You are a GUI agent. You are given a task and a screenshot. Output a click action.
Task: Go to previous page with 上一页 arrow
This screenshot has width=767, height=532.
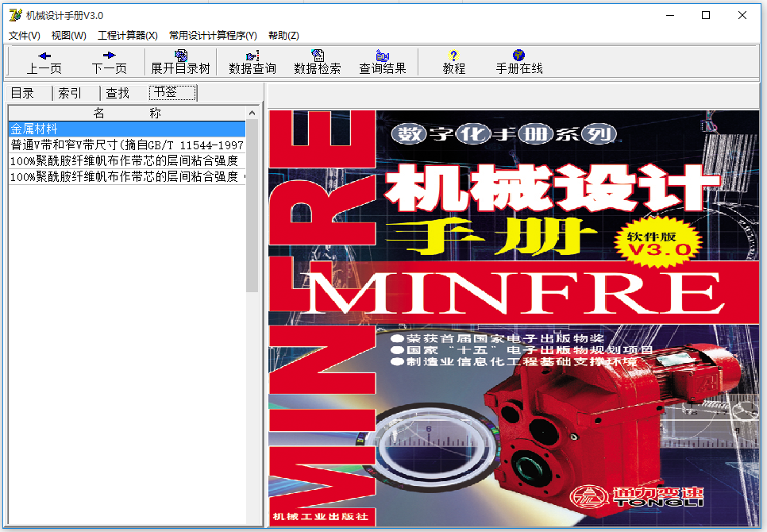point(44,62)
